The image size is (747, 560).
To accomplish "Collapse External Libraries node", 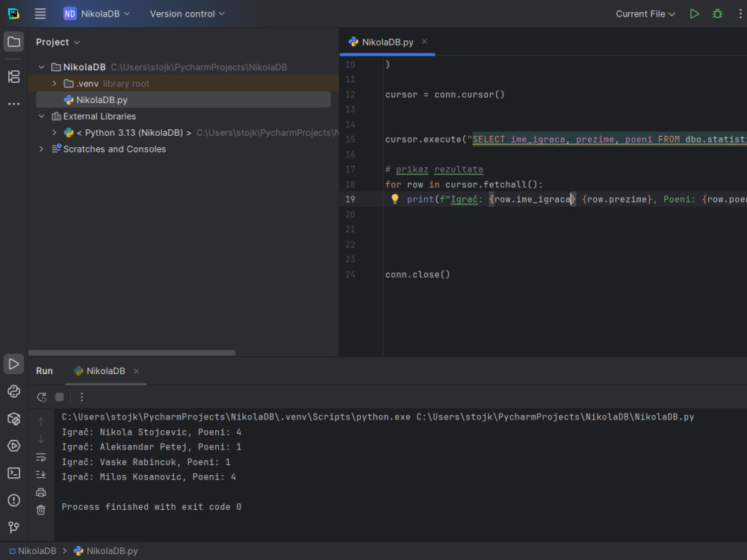I will point(41,116).
